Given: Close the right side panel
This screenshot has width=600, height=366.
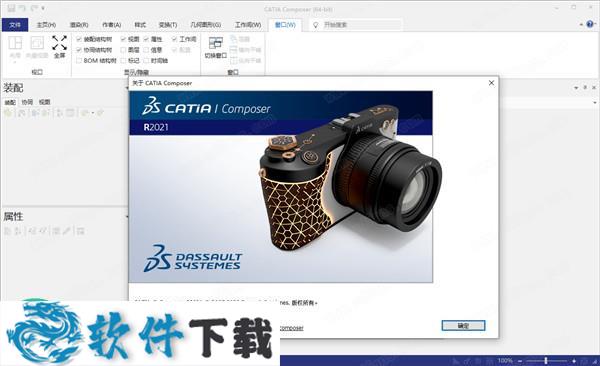Looking at the screenshot, I should click(594, 88).
